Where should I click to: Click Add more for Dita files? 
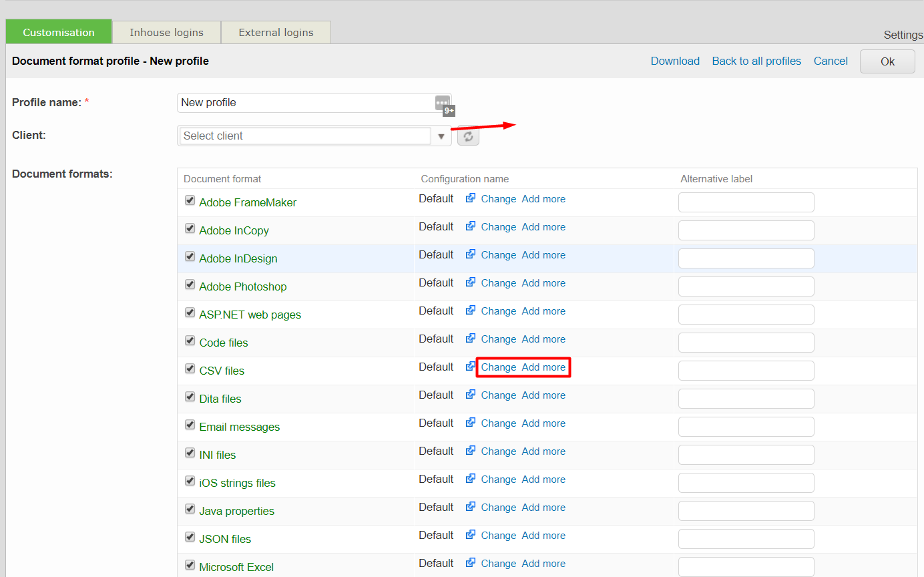543,395
